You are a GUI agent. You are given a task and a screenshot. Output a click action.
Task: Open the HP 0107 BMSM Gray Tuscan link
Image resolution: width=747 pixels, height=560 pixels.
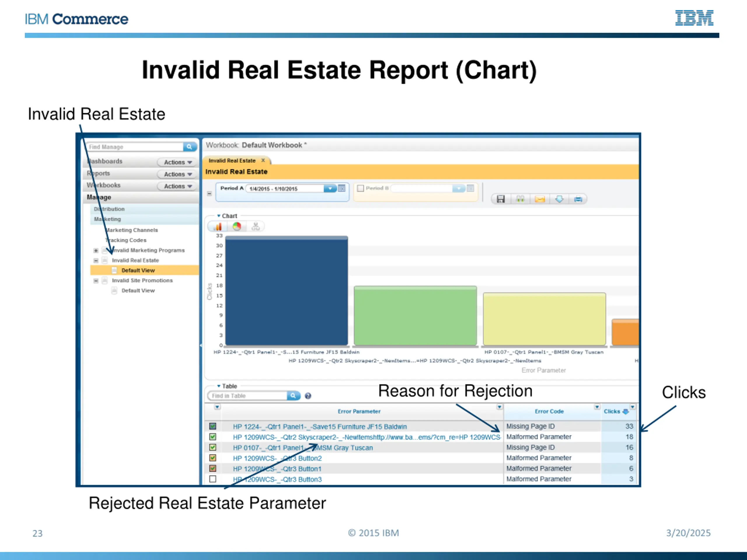303,448
